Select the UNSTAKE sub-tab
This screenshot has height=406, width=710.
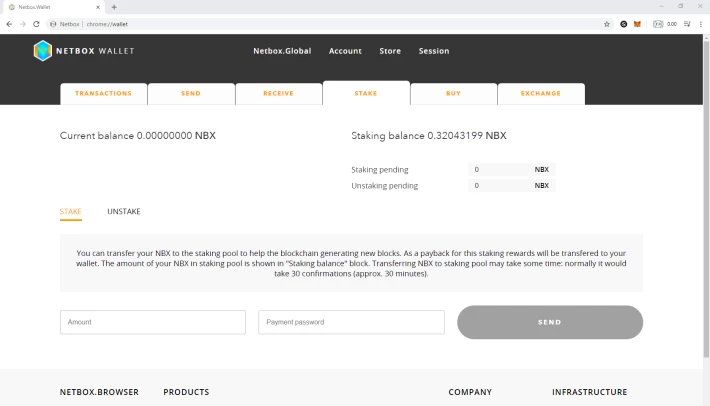tap(124, 211)
